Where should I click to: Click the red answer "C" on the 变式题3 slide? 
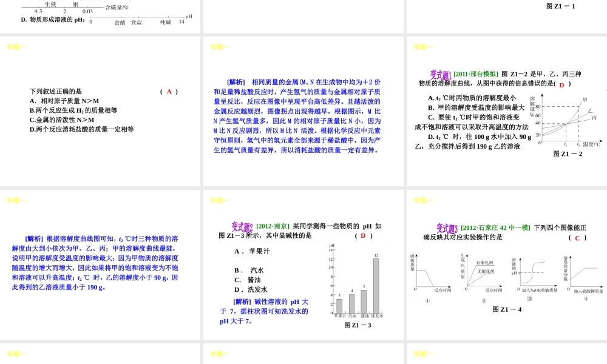(x=577, y=238)
